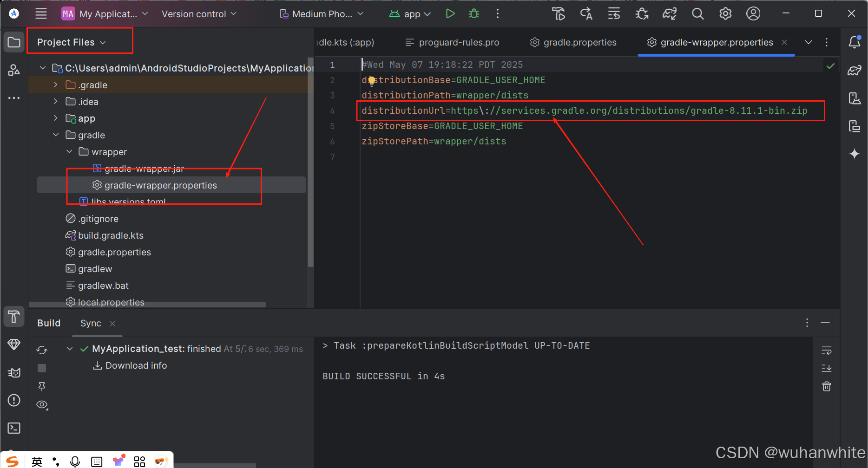Expand the .idea folder
Screen dimensions: 868x468
[x=55, y=101]
